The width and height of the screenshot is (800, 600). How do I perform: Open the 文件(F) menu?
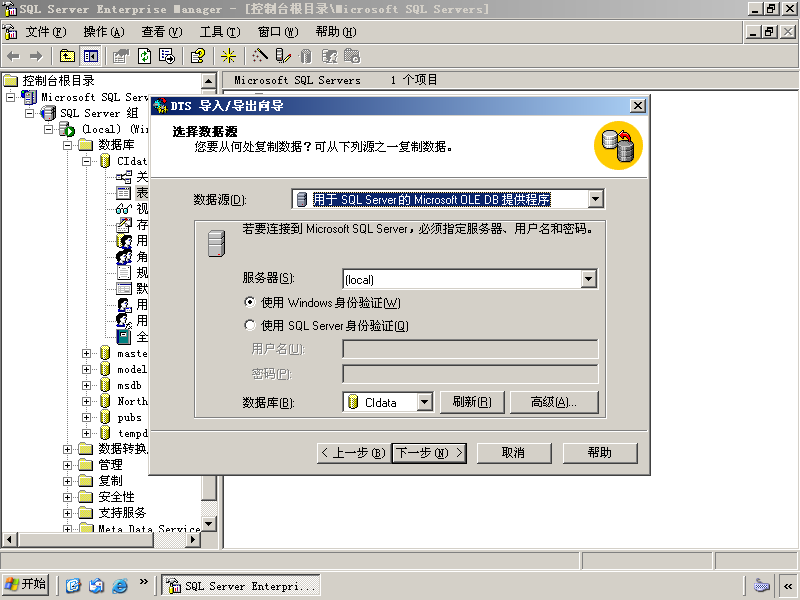click(x=46, y=32)
